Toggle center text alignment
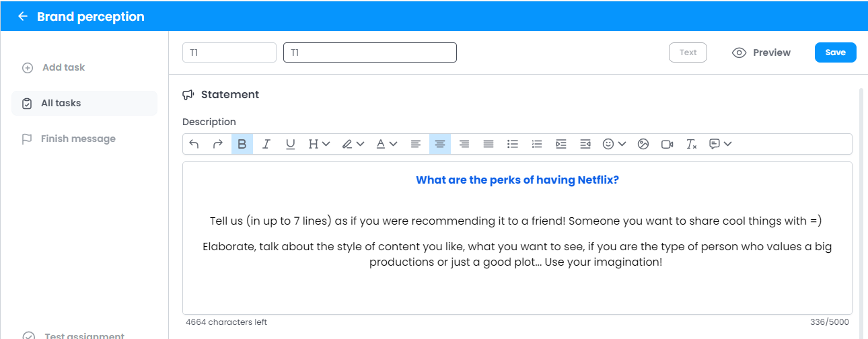Image resolution: width=868 pixels, height=339 pixels. tap(440, 144)
